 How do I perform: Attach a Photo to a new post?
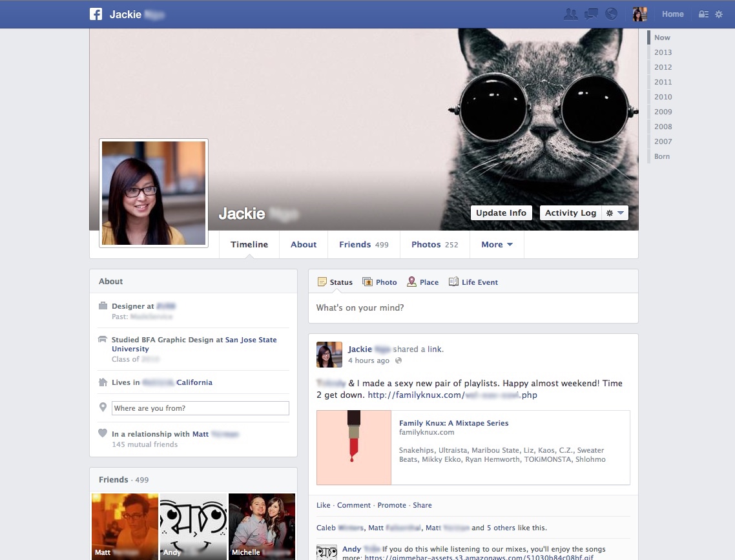[x=380, y=282]
